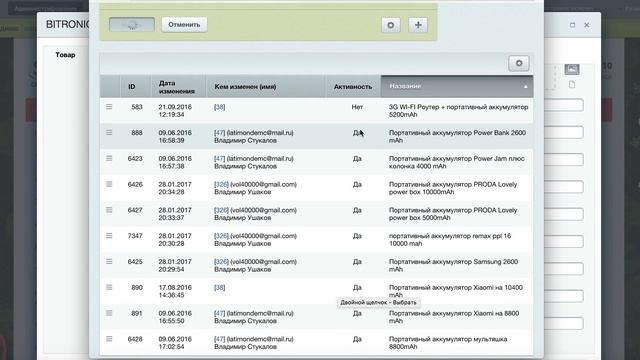
Task: Open row menu for ID 891
Action: point(109,313)
